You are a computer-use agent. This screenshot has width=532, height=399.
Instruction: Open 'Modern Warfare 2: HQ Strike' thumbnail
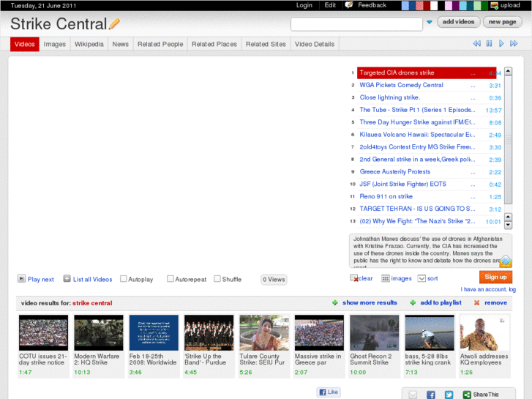tap(99, 332)
